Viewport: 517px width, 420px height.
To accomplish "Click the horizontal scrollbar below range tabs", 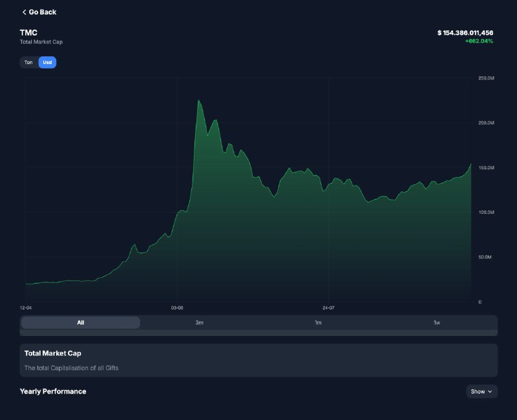I will [258, 333].
